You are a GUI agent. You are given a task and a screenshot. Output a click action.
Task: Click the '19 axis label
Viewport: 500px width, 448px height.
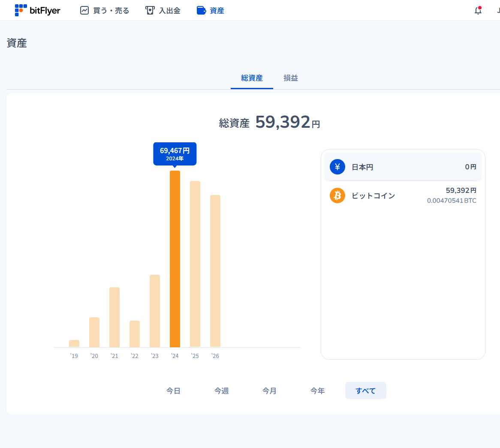pos(74,356)
